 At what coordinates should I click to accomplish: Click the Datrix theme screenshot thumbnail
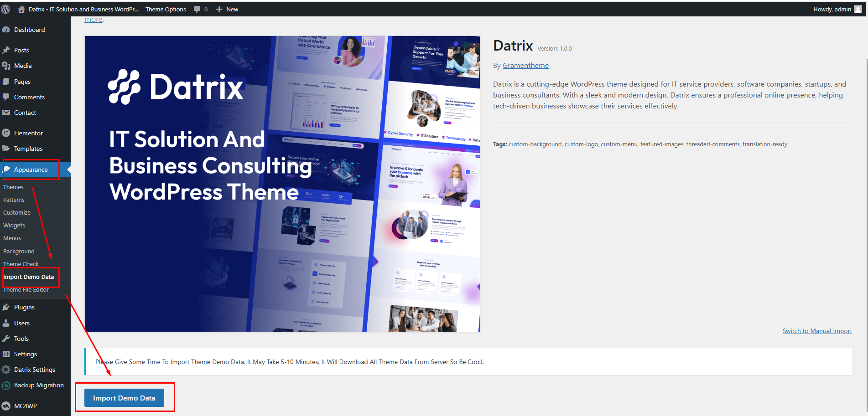click(282, 184)
